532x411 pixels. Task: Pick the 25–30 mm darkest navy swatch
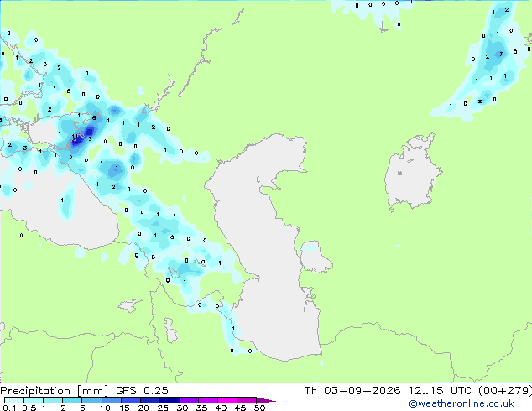(x=169, y=400)
